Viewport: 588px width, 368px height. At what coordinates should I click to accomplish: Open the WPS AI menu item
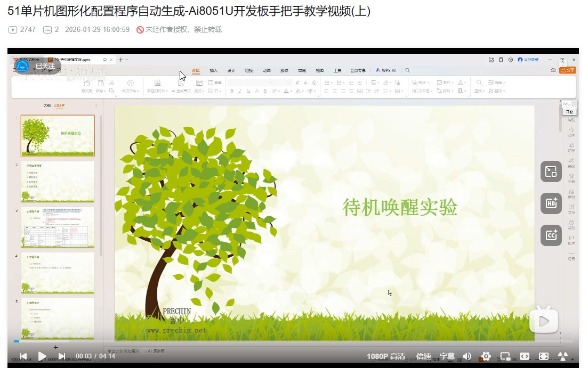[385, 70]
